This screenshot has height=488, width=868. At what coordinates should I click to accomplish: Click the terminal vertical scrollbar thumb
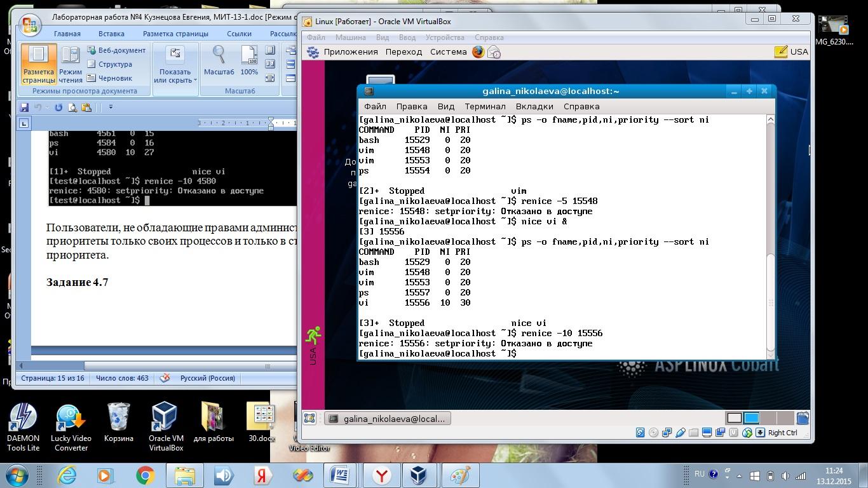pos(771,302)
